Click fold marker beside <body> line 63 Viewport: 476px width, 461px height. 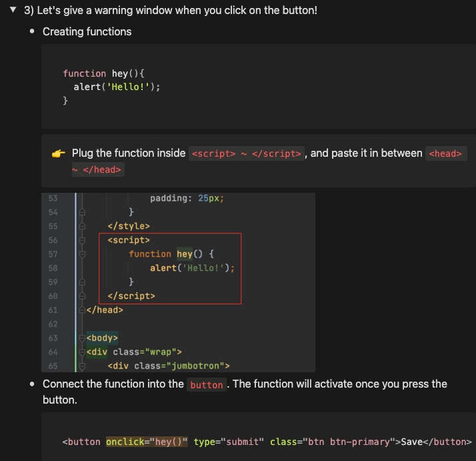(x=82, y=338)
